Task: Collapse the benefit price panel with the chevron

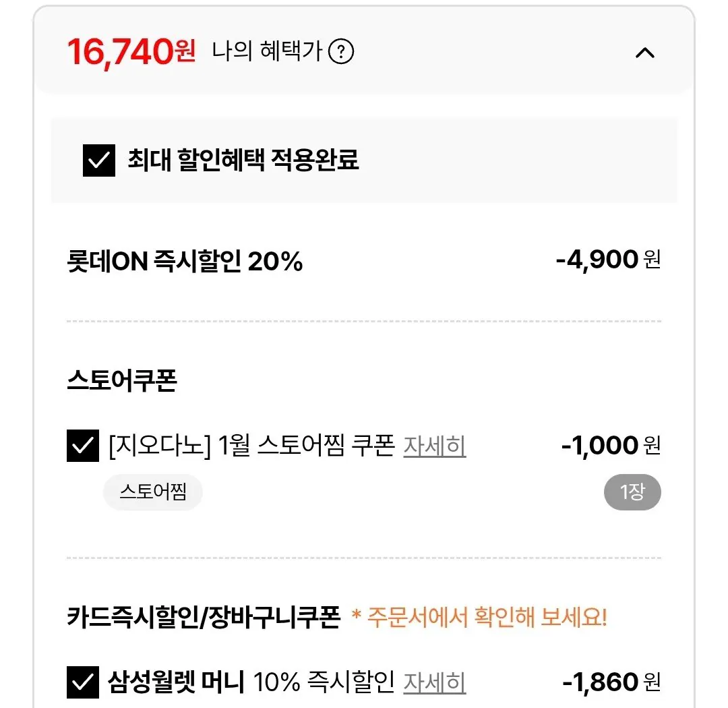Action: [645, 53]
